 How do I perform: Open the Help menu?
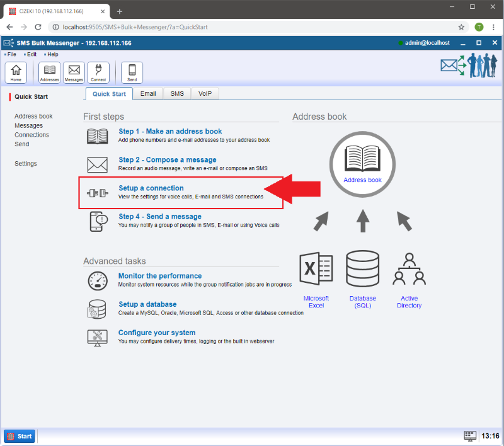click(x=52, y=55)
